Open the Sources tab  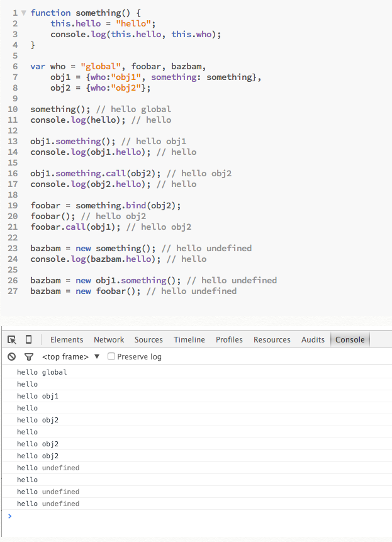tap(148, 340)
